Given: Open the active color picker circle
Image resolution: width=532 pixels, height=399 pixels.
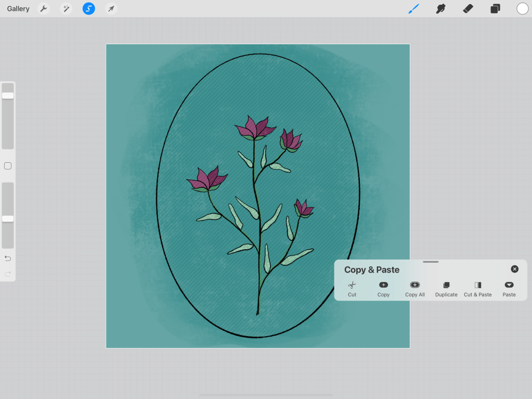Looking at the screenshot, I should click(522, 9).
